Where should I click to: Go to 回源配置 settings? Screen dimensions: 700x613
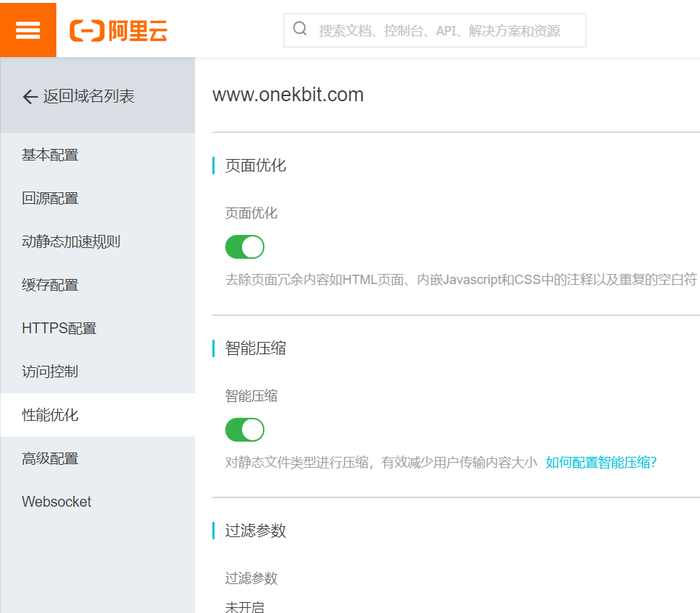[50, 198]
